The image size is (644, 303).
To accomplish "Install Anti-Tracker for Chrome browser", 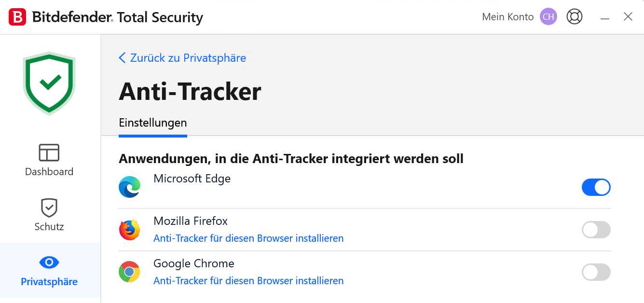I will 248,280.
